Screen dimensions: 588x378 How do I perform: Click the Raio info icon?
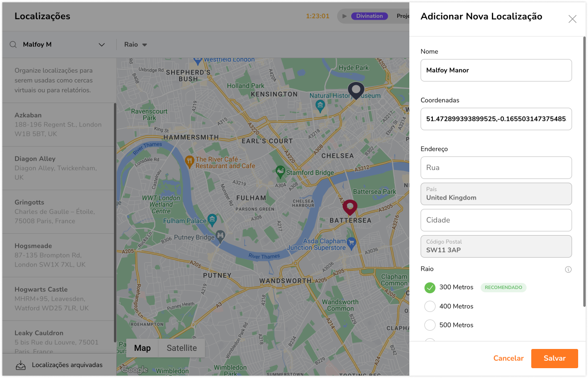(x=568, y=269)
